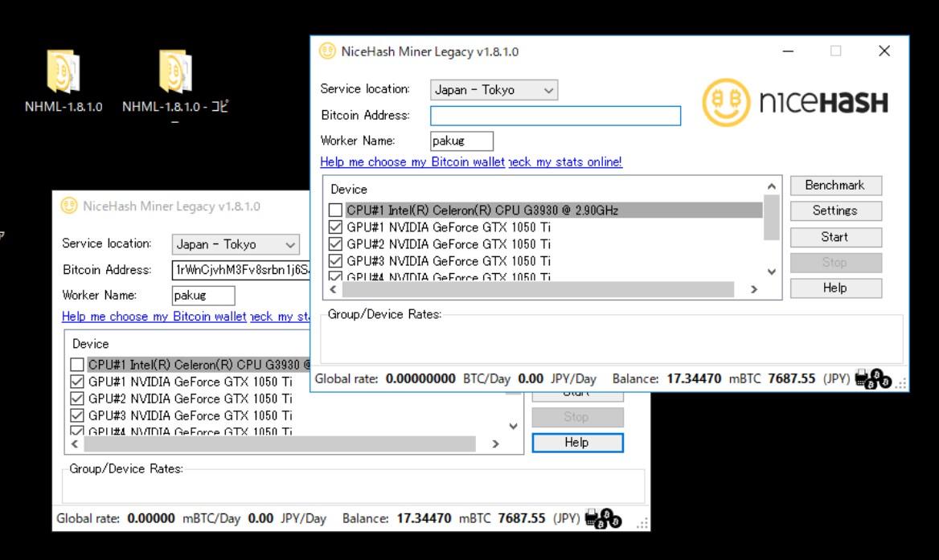The width and height of the screenshot is (939, 560).
Task: Click the horizontal scroll-right arrow in the back window's device list
Action: [495, 444]
